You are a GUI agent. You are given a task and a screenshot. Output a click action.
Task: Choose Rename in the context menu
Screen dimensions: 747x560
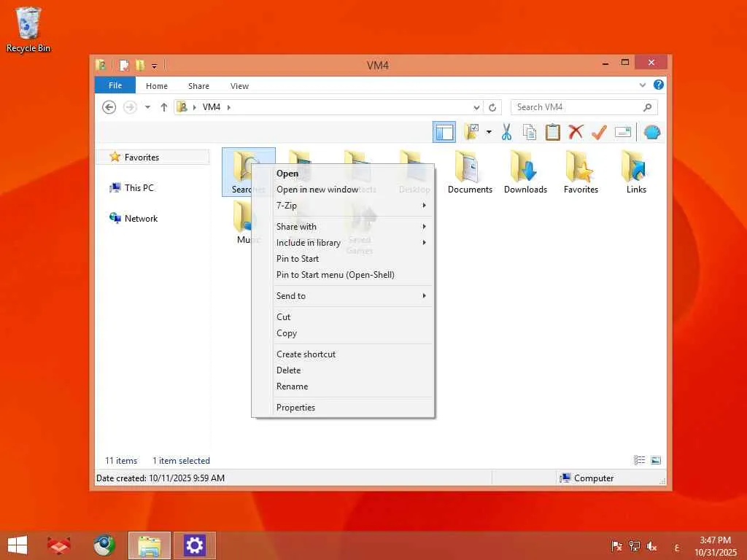(343, 386)
